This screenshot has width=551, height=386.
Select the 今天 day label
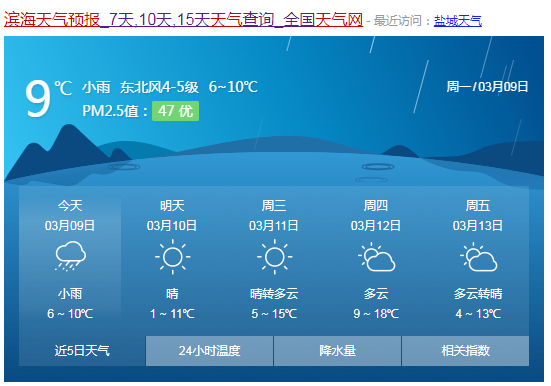point(70,206)
